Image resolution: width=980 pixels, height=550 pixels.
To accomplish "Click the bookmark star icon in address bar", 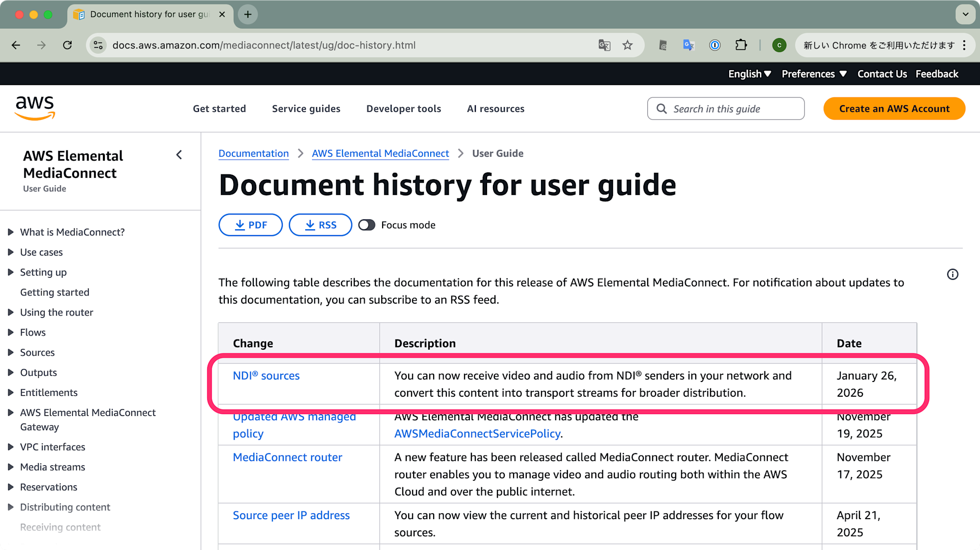I will [627, 45].
